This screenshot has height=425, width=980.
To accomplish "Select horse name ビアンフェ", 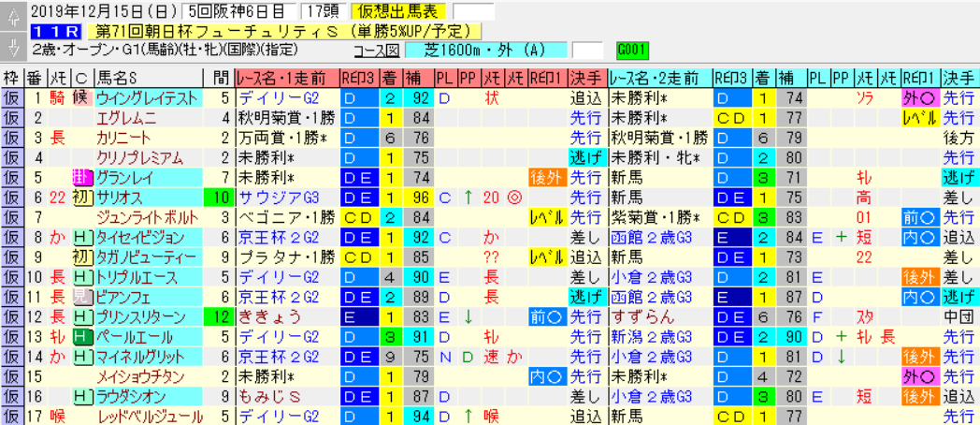I will 148,298.
